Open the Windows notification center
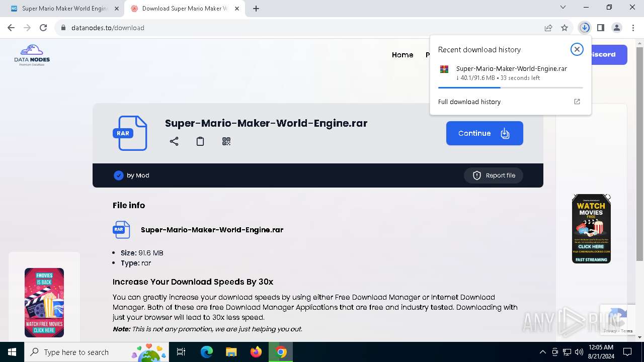The width and height of the screenshot is (644, 362). [627, 352]
